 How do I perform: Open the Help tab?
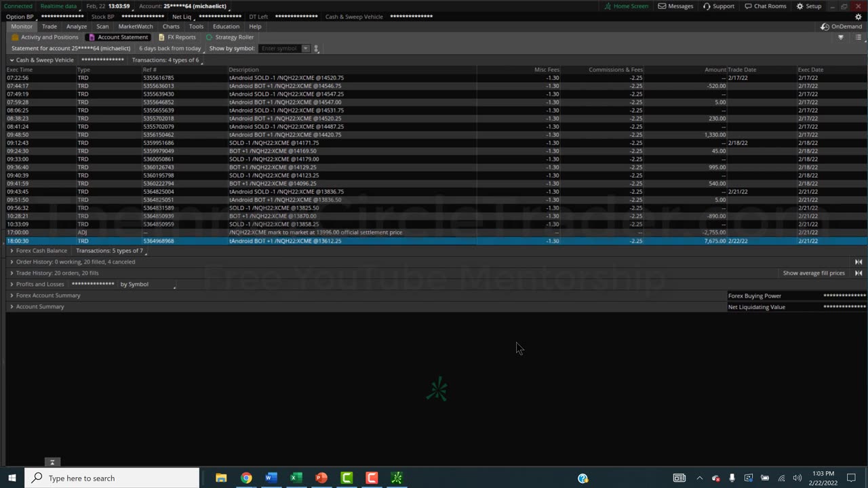(x=255, y=26)
